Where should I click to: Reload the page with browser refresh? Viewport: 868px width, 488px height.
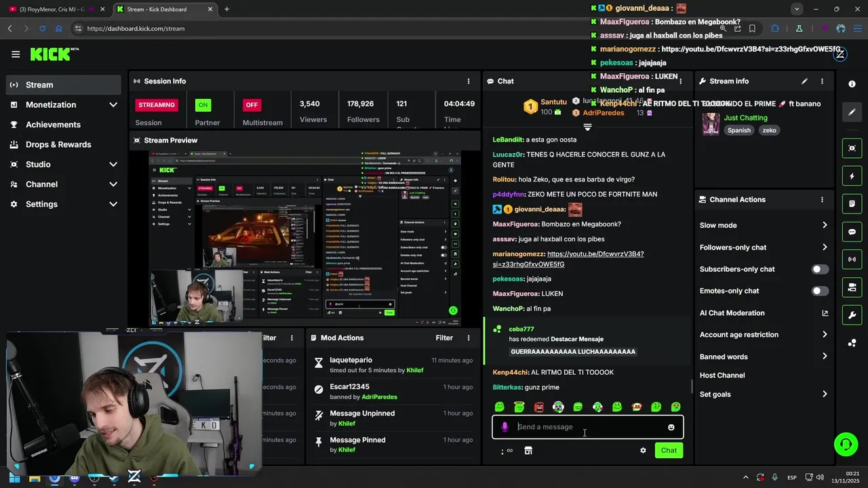point(42,28)
